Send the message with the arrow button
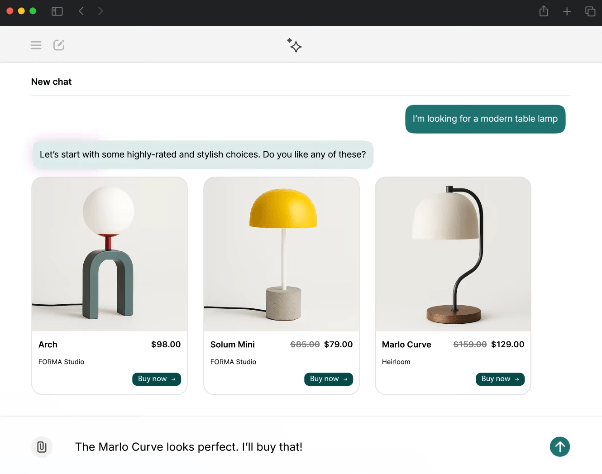 (560, 447)
